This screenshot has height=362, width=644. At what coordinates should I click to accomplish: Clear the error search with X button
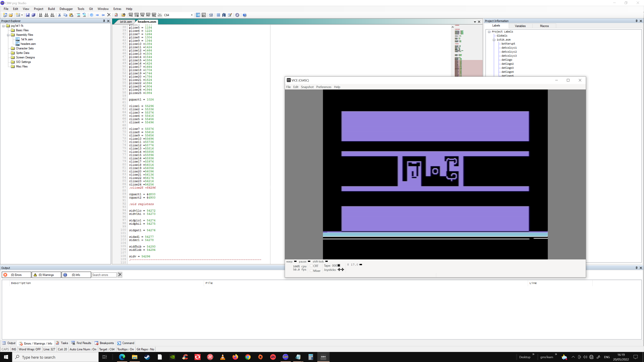[120, 275]
